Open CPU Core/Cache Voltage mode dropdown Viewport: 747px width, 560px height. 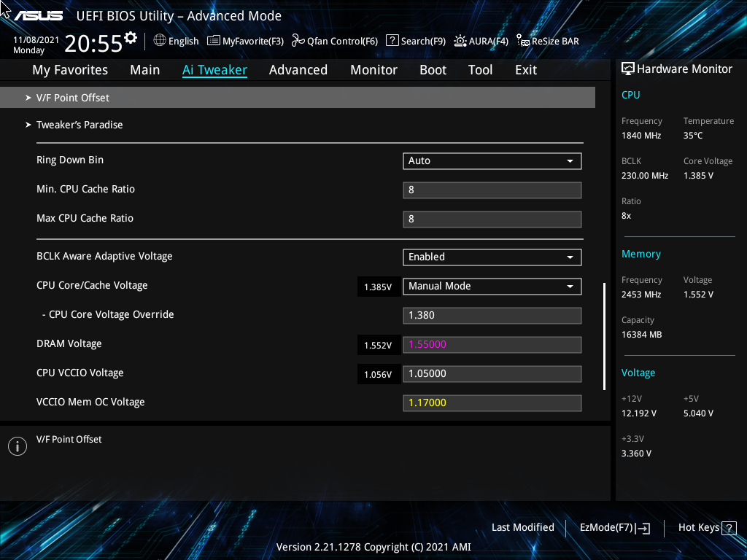click(x=492, y=286)
